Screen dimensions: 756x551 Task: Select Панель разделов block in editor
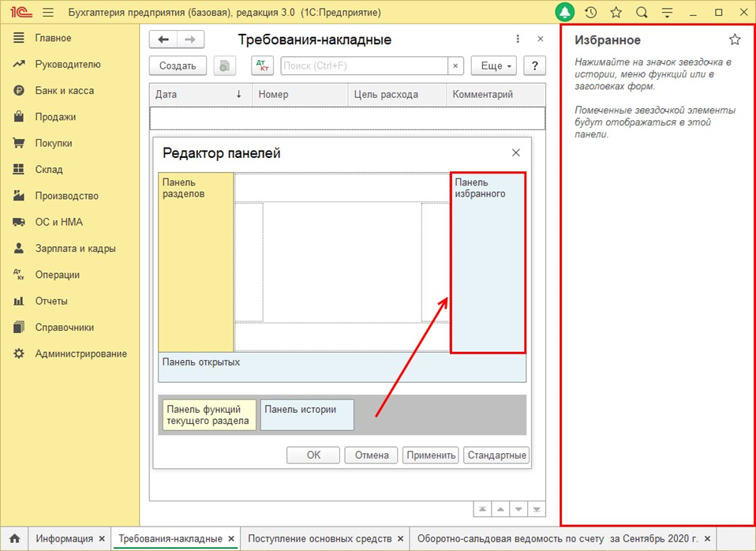196,262
